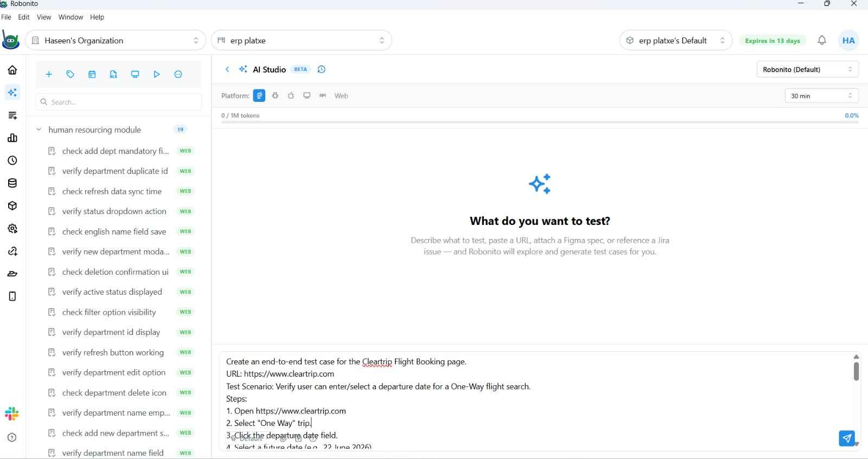Open the Slack icon in sidebar
The image size is (868, 459).
pos(12,413)
